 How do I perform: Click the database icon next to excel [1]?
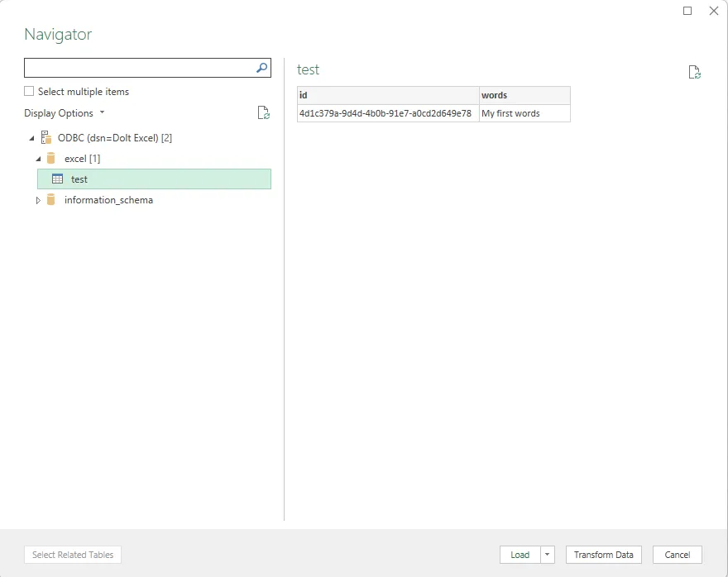[x=50, y=158]
